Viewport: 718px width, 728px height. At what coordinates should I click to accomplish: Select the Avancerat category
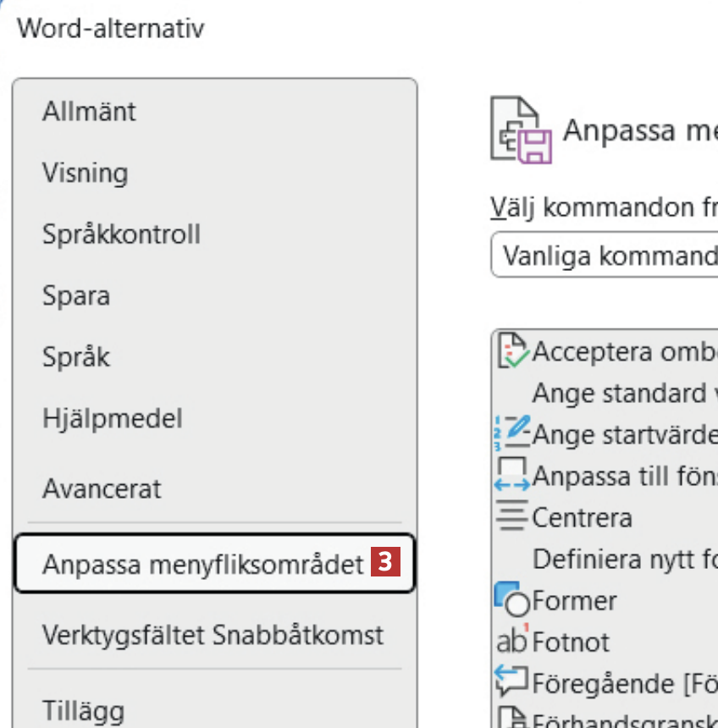click(102, 488)
